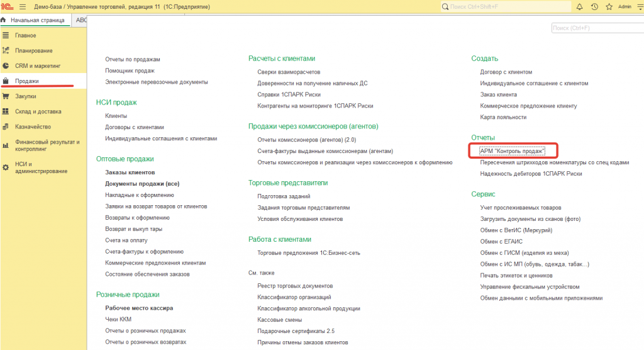Open Заказы клиентов
644x350 pixels.
130,172
